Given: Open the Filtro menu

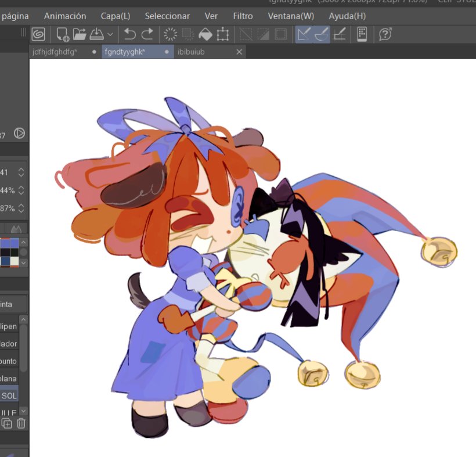Looking at the screenshot, I should coord(243,16).
